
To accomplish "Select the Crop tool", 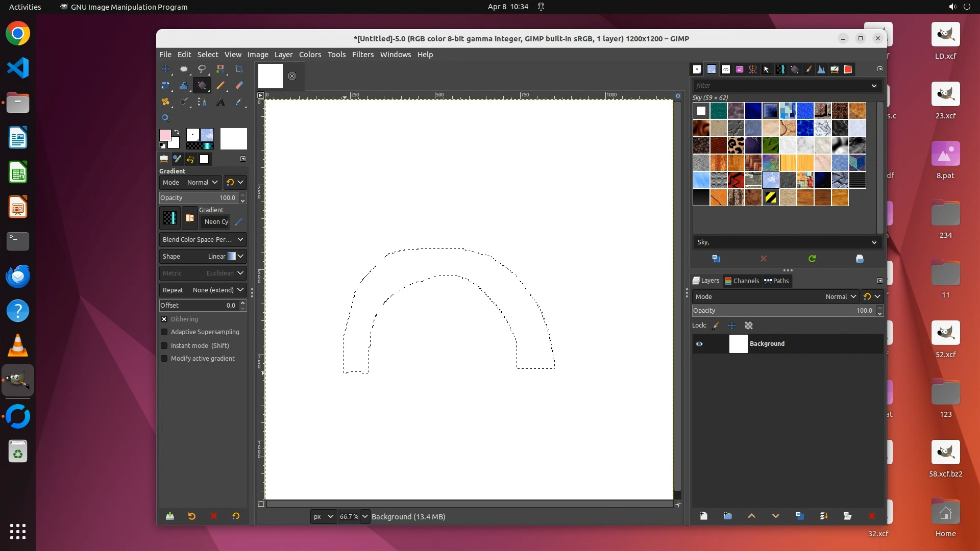I will (239, 69).
